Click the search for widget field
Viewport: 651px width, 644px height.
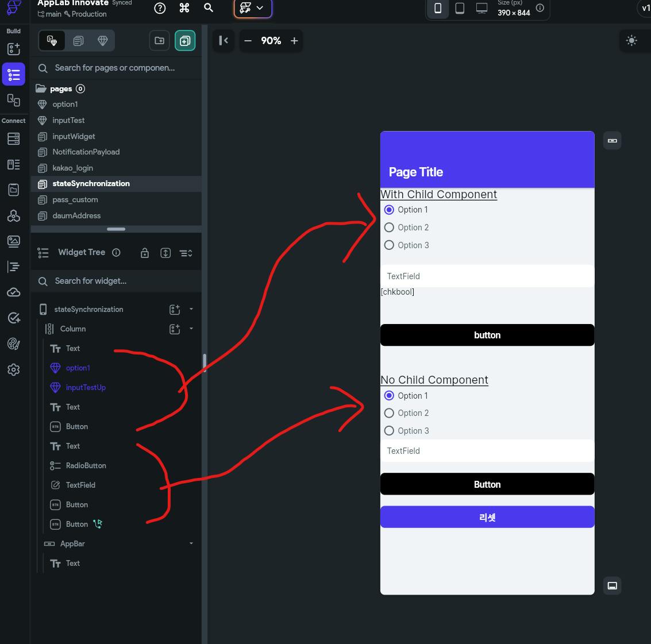pos(116,281)
